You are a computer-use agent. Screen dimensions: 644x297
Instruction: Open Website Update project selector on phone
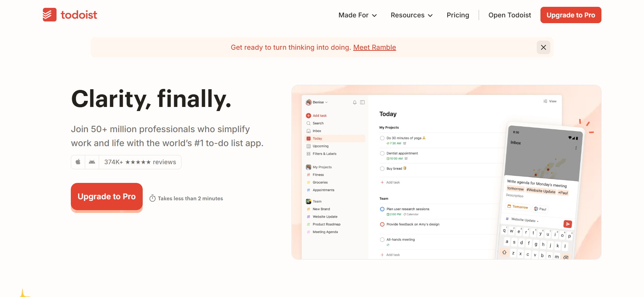click(522, 220)
